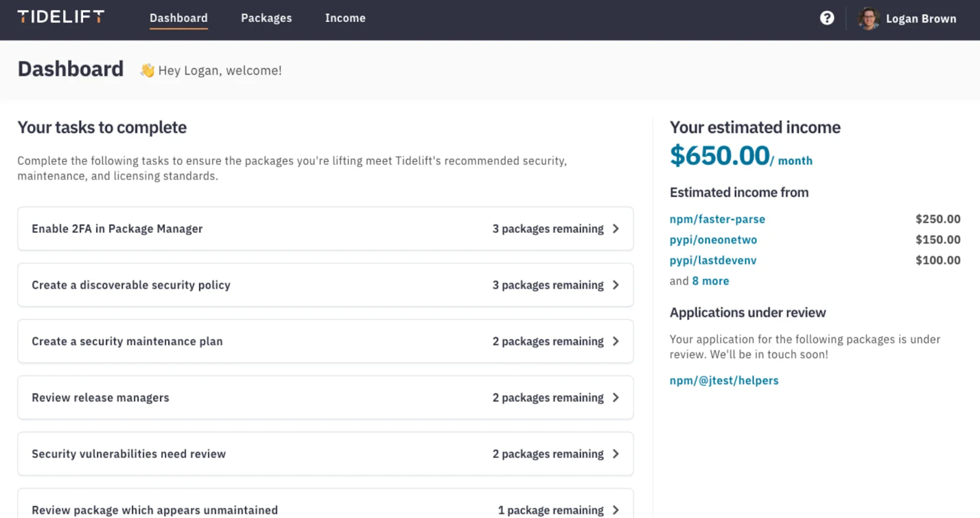The height and width of the screenshot is (518, 980).
Task: Click 2 packages remaining on maintenance plan row
Action: [x=548, y=341]
